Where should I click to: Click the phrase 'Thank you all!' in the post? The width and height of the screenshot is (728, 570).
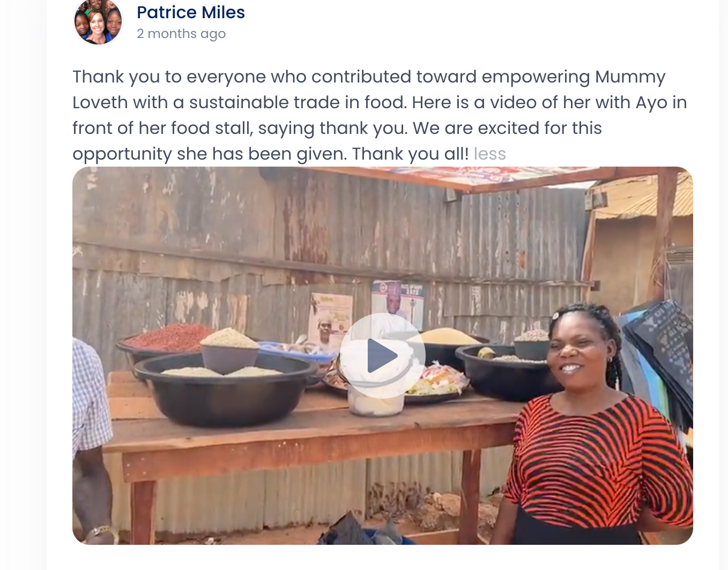411,154
